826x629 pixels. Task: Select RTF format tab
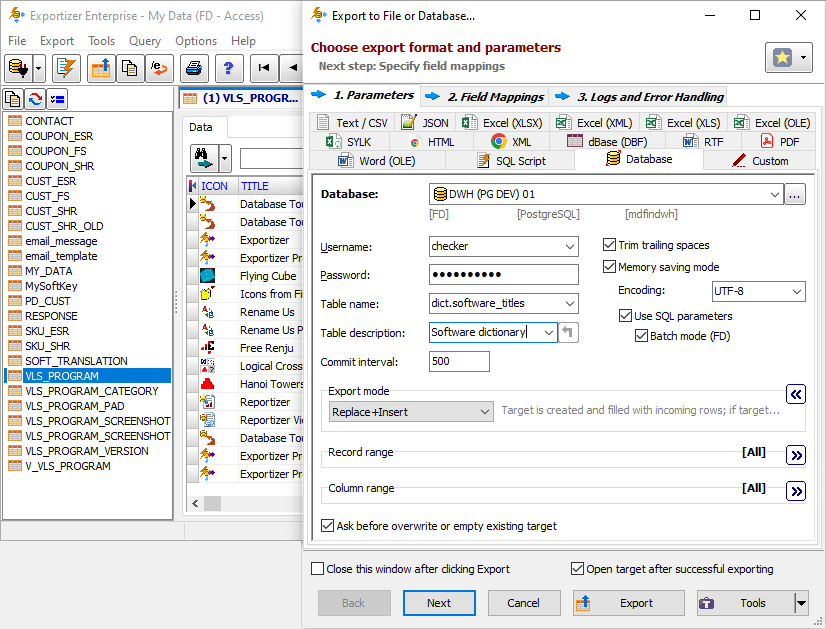[x=703, y=142]
